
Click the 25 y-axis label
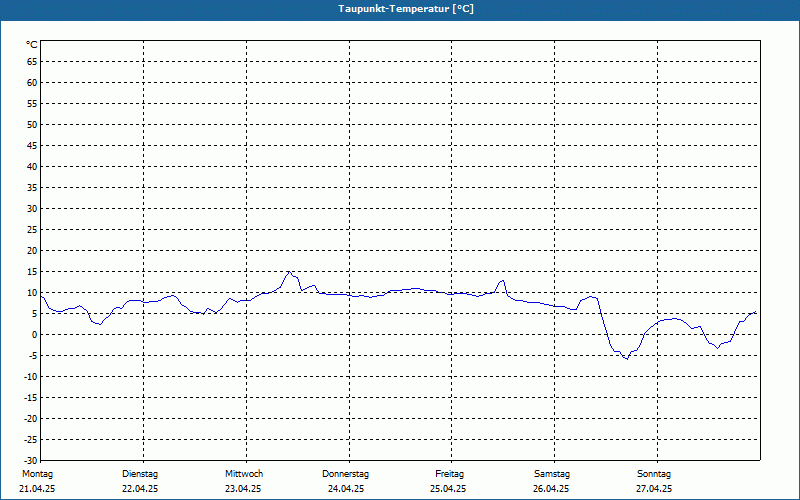point(32,230)
